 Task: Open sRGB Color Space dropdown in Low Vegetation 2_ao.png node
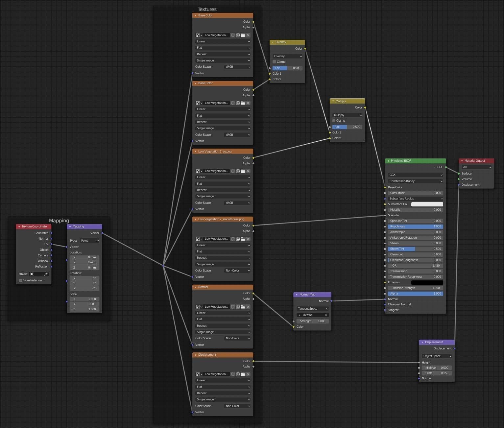point(237,203)
